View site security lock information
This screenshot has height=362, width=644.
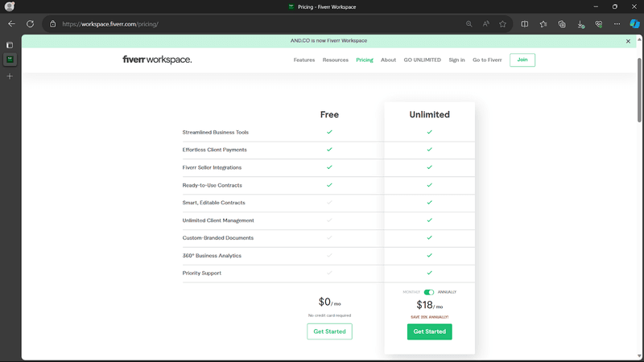52,24
